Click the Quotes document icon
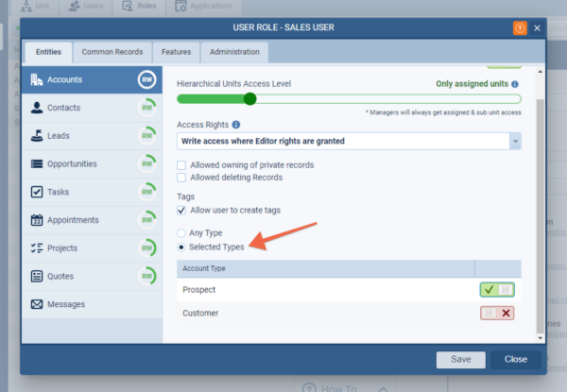This screenshot has height=392, width=567. coord(37,276)
